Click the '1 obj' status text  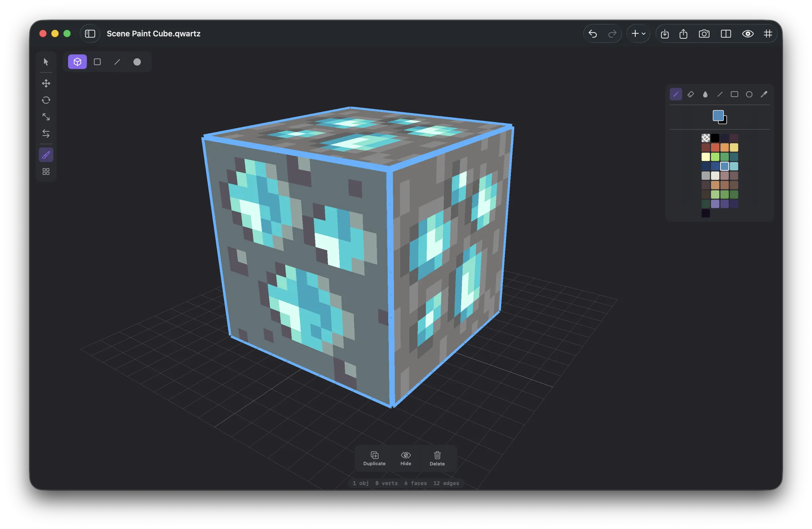click(361, 483)
